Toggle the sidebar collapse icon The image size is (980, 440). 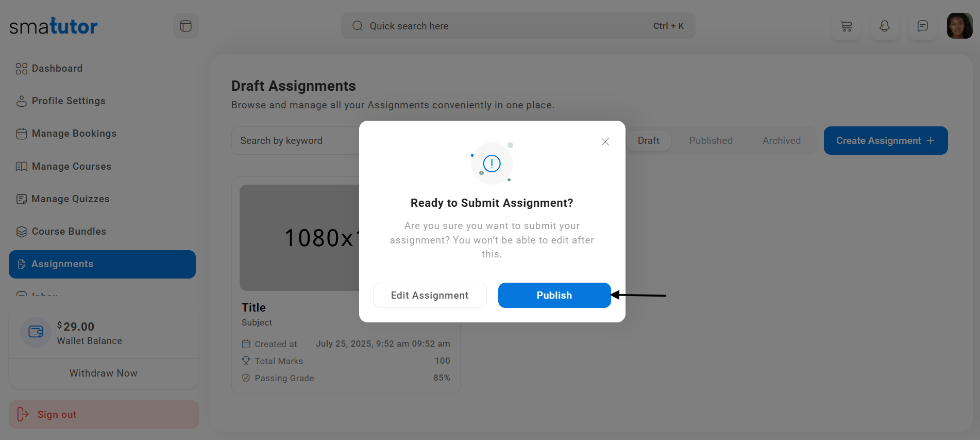tap(186, 26)
